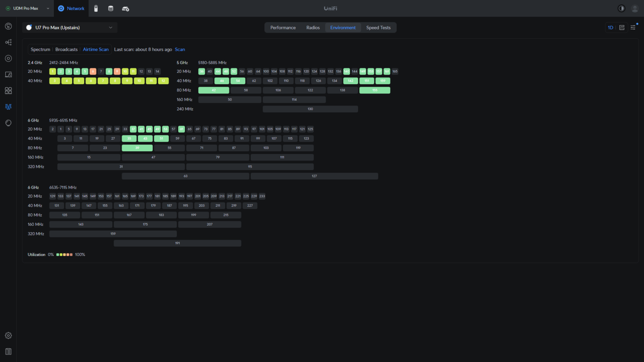
Task: Open the storage drive app icon
Action: [111, 8]
